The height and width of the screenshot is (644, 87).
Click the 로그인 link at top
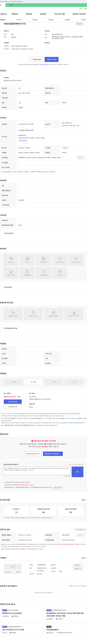81,9
